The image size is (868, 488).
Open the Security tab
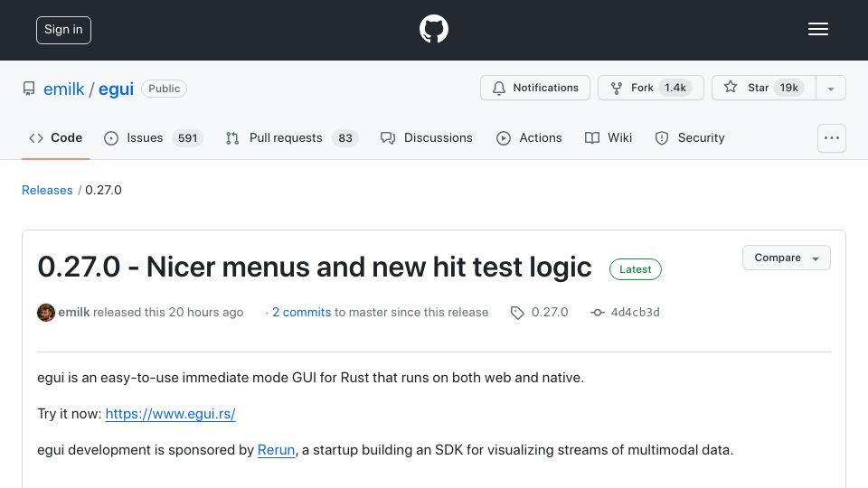tap(690, 137)
